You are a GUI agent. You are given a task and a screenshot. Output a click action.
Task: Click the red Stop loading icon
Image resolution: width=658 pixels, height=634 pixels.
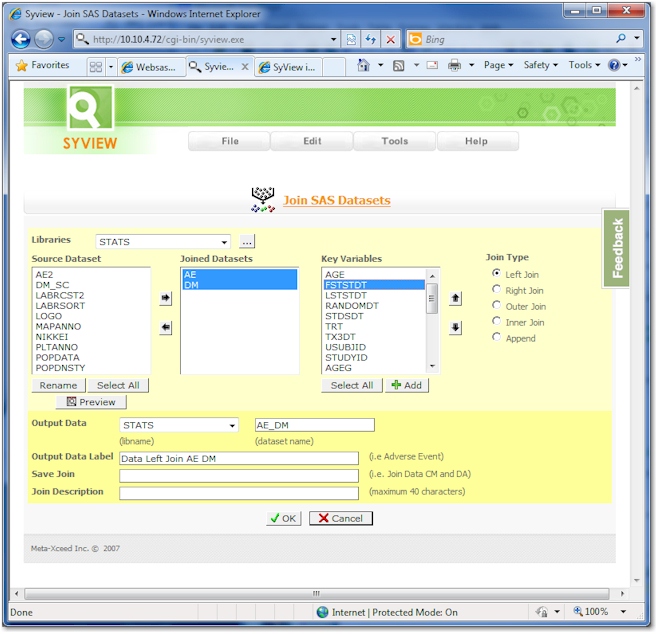click(390, 39)
